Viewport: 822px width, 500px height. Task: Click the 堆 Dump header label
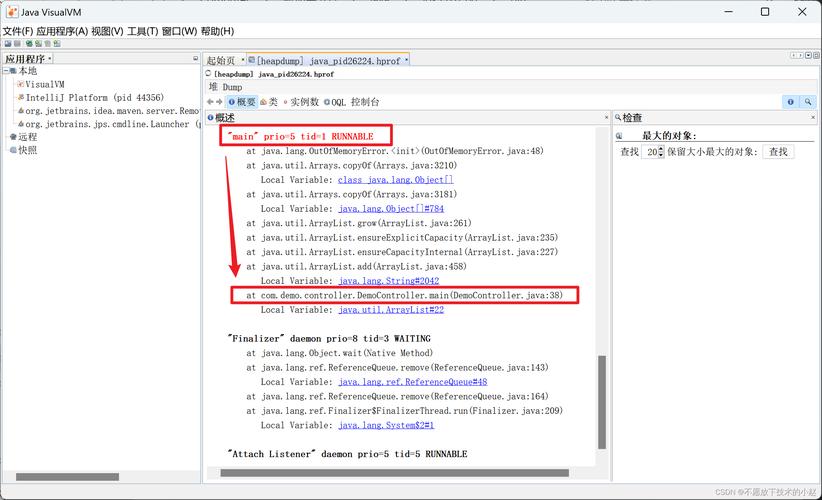click(x=225, y=87)
